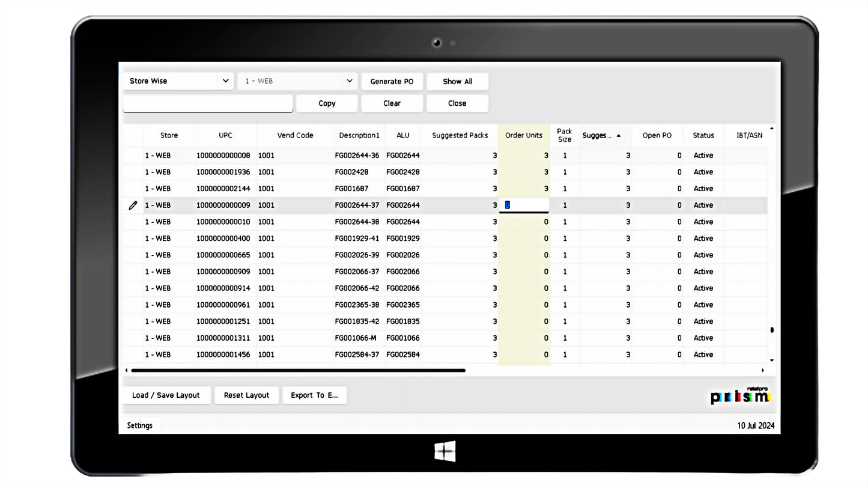
Task: Select the Order Units cell being edited
Action: point(524,206)
